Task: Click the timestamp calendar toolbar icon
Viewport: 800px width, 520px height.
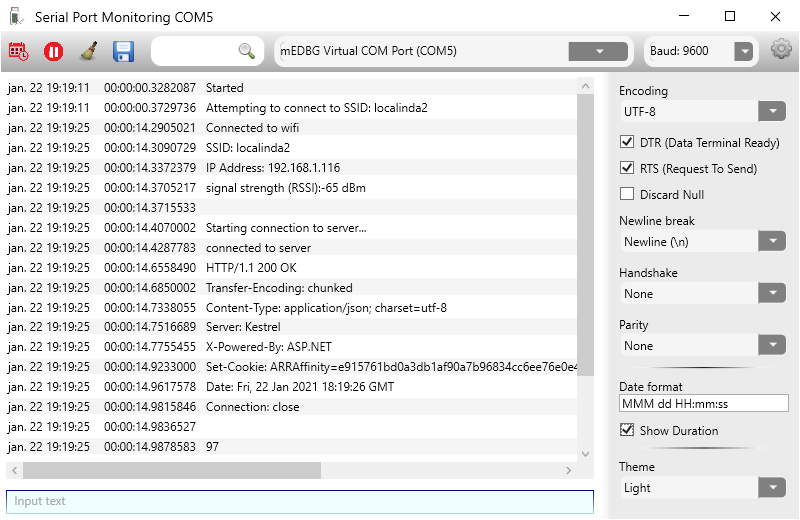Action: coord(19,51)
